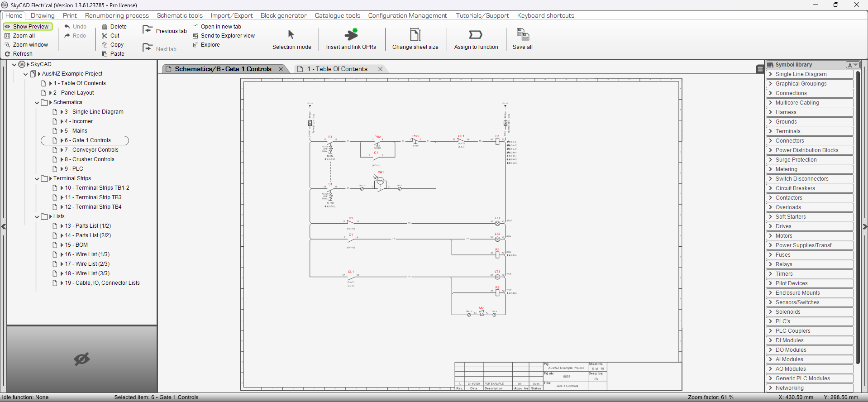Collapse the Schematics folder in tree
The height and width of the screenshot is (402, 868).
point(37,103)
